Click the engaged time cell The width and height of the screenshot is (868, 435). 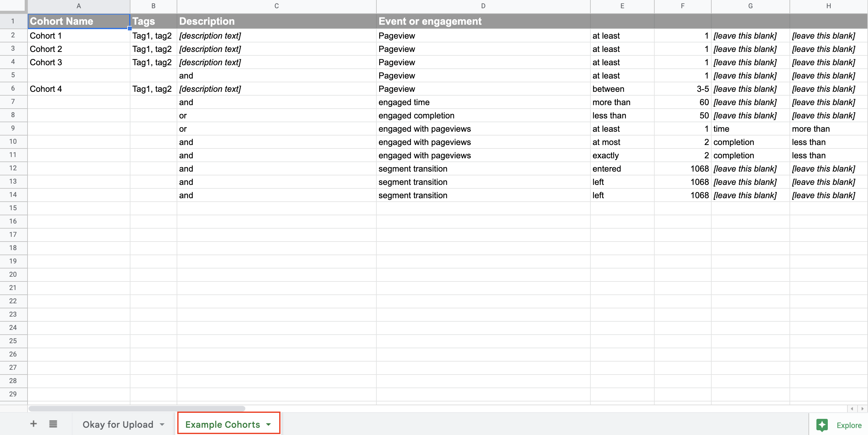pos(483,102)
